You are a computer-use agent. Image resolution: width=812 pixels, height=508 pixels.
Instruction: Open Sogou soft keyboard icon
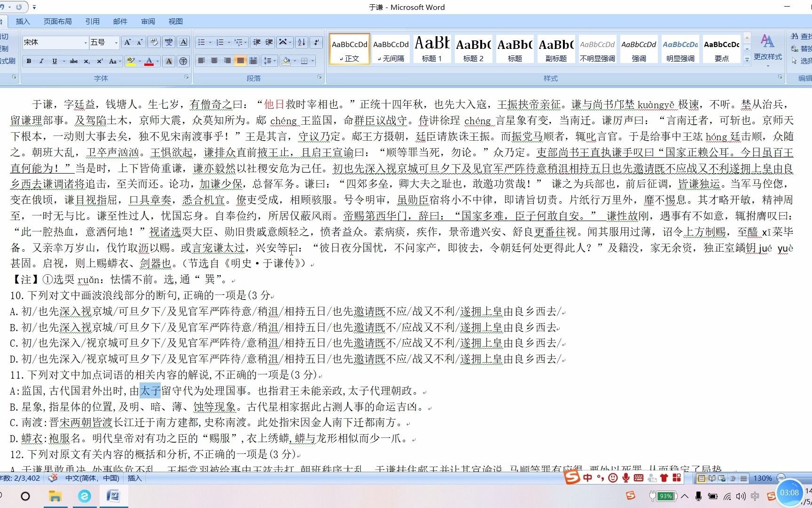tap(638, 478)
